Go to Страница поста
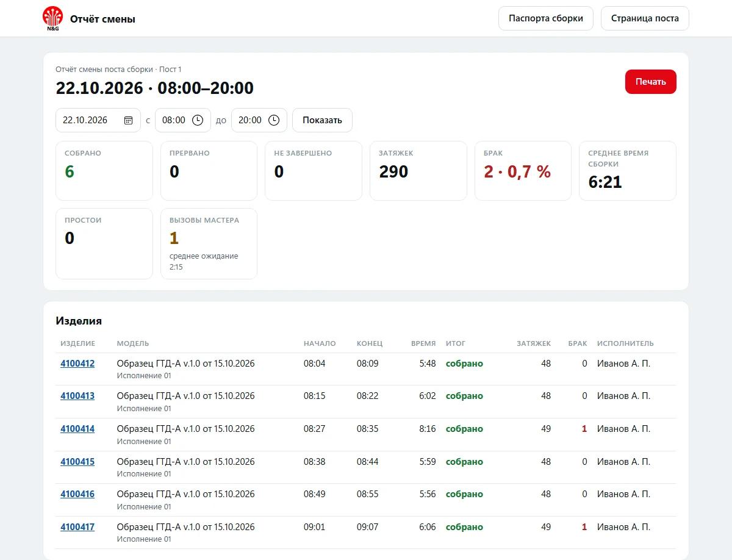This screenshot has width=732, height=560. [x=645, y=18]
